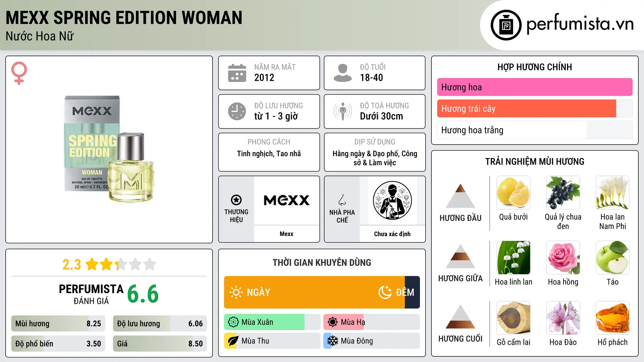
Task: Click the orange Ngày daytime bar
Action: coord(314,292)
